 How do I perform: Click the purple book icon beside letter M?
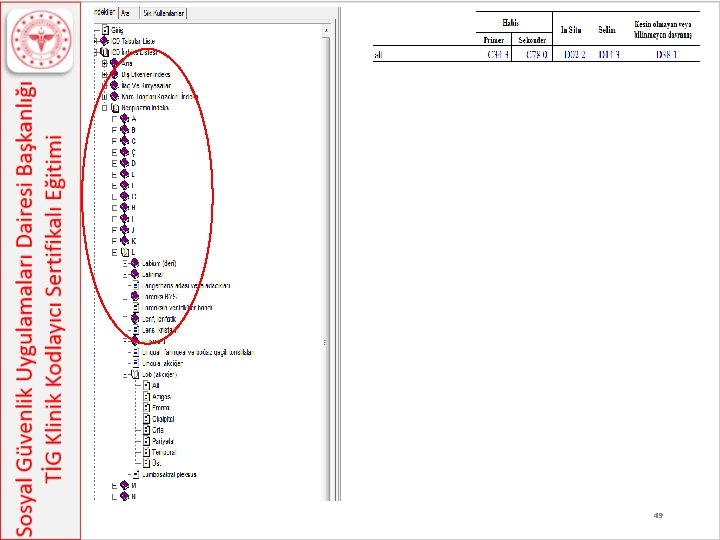tap(124, 485)
